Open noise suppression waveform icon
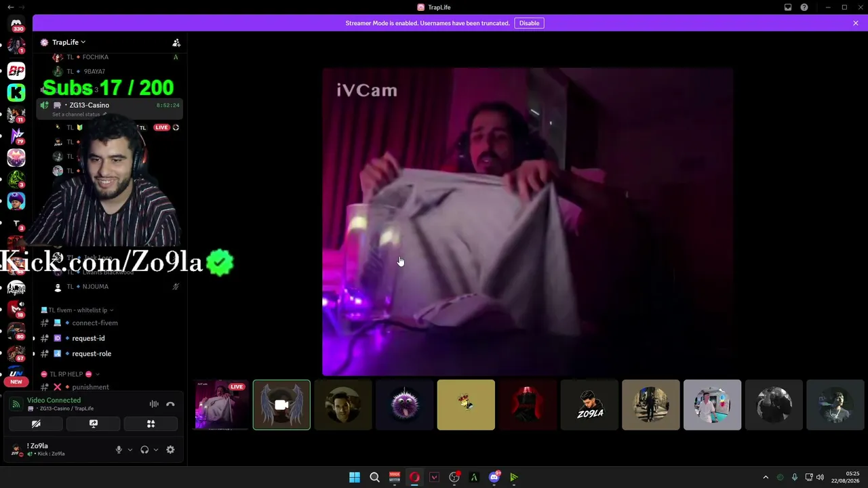The width and height of the screenshot is (868, 488). [154, 404]
